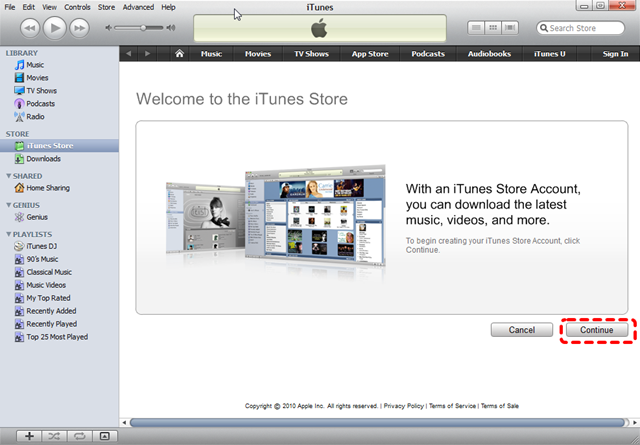640x445 pixels.
Task: Open the Edit menu
Action: (29, 7)
